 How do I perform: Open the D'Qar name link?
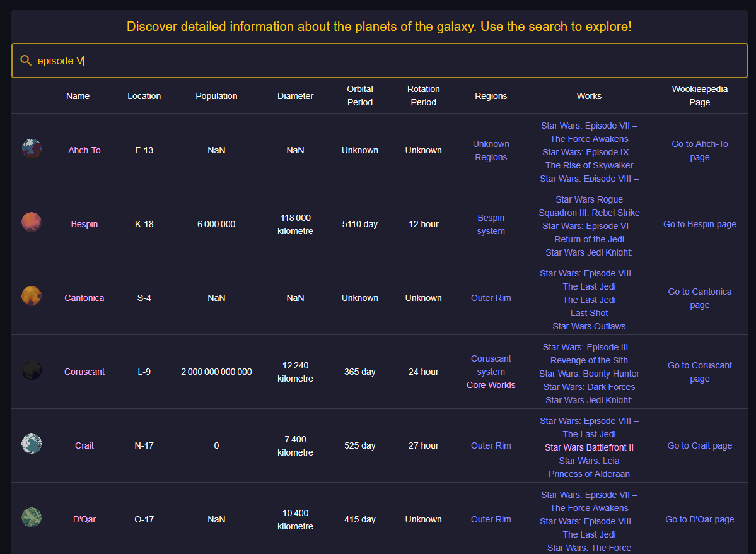(84, 519)
